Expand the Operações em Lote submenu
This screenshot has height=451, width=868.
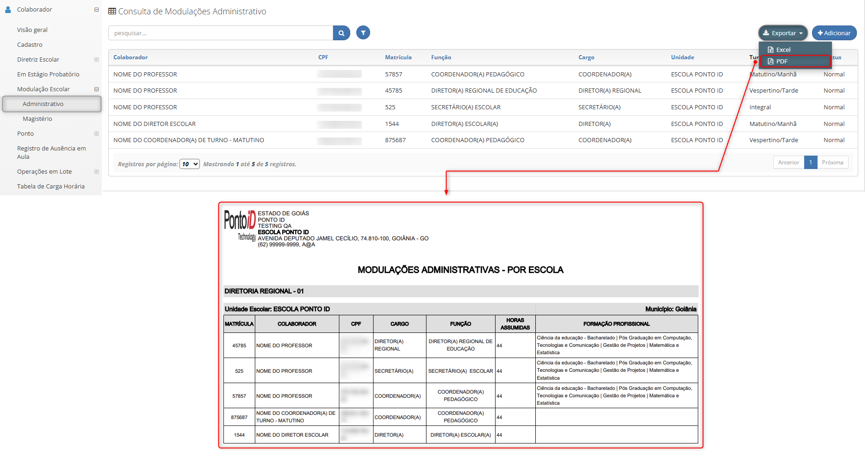point(96,171)
